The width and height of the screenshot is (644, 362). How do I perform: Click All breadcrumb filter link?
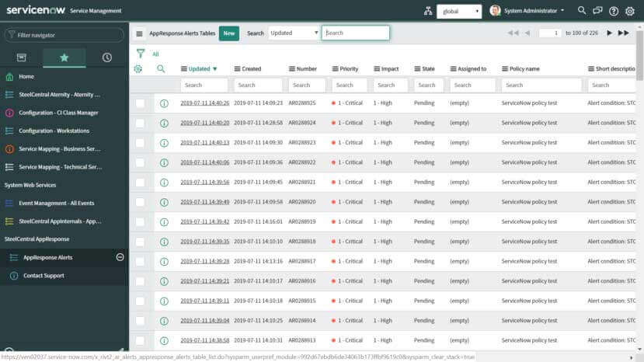[x=155, y=54]
